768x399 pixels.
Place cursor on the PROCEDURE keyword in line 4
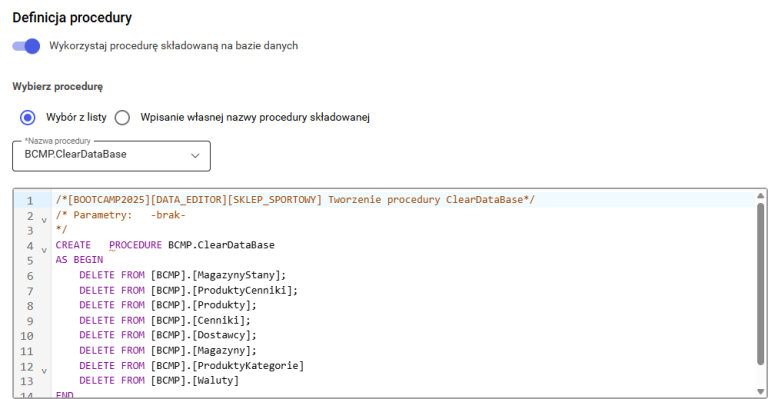(x=135, y=245)
